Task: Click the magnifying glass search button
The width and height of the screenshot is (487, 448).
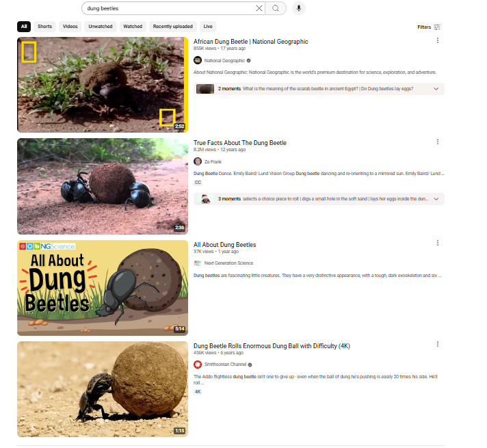Action: pos(276,8)
